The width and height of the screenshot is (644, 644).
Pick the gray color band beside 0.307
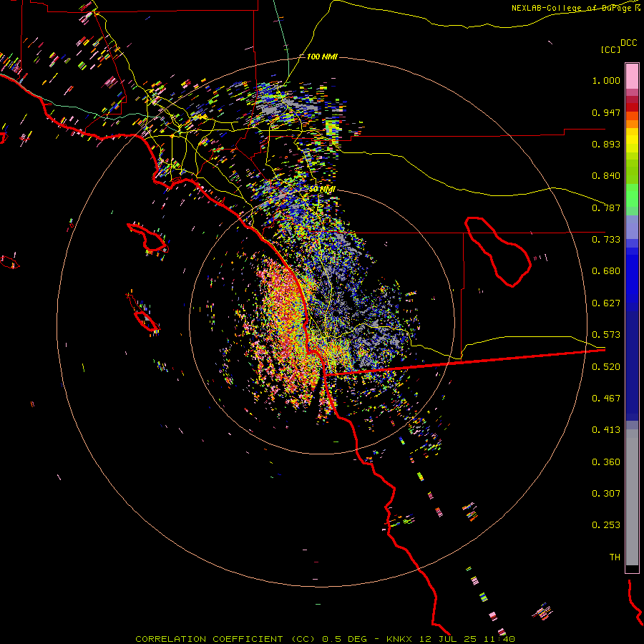coord(632,497)
